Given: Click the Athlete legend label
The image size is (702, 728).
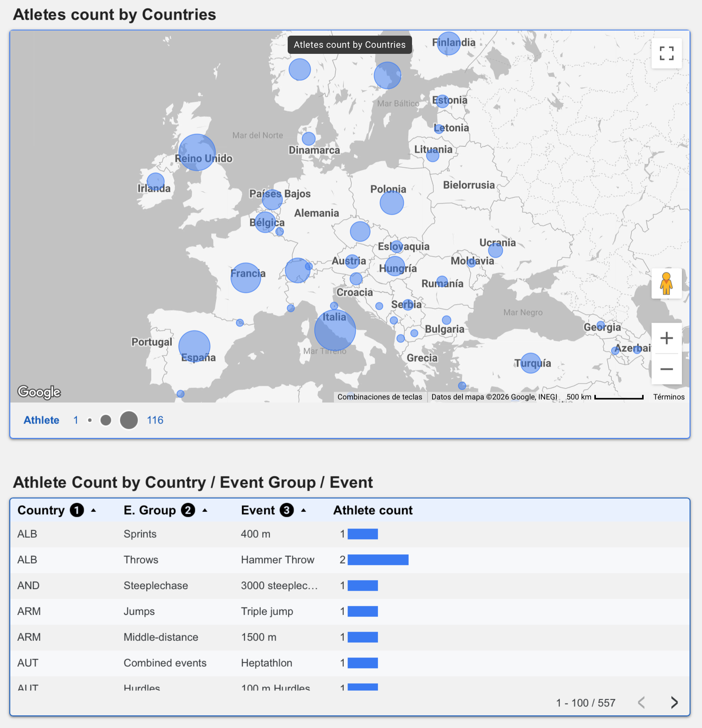Looking at the screenshot, I should (41, 420).
